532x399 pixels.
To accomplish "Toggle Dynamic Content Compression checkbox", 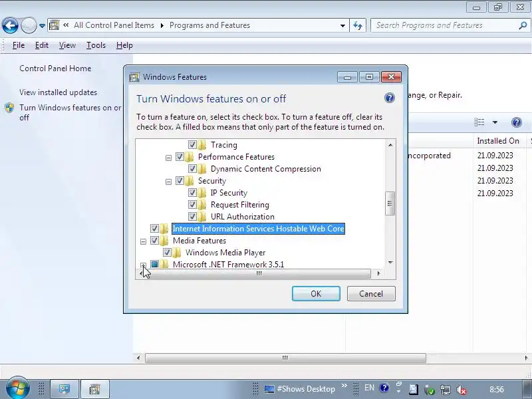I will tap(192, 169).
